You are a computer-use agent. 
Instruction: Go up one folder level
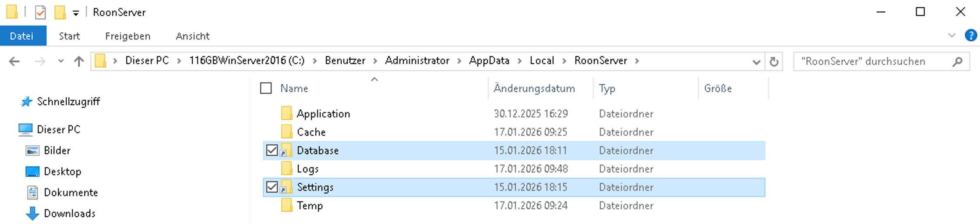pos(79,61)
